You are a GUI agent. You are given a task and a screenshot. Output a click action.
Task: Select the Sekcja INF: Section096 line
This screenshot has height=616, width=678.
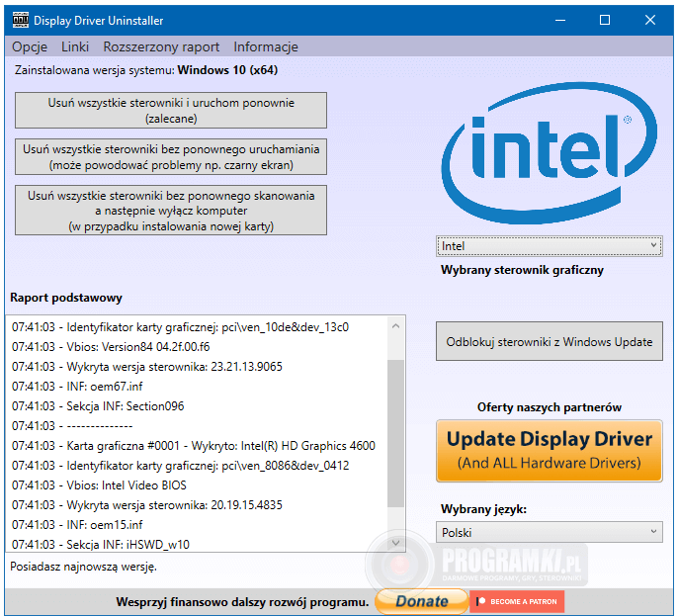(98, 406)
